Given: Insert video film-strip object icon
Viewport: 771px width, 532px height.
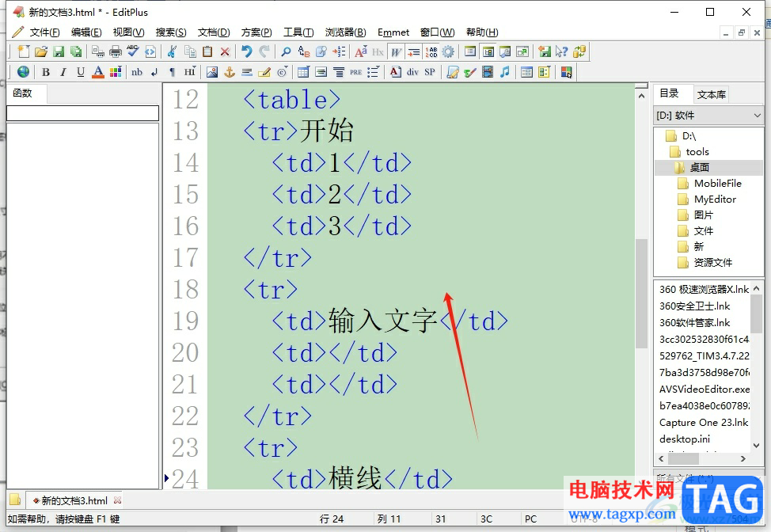Looking at the screenshot, I should 488,72.
